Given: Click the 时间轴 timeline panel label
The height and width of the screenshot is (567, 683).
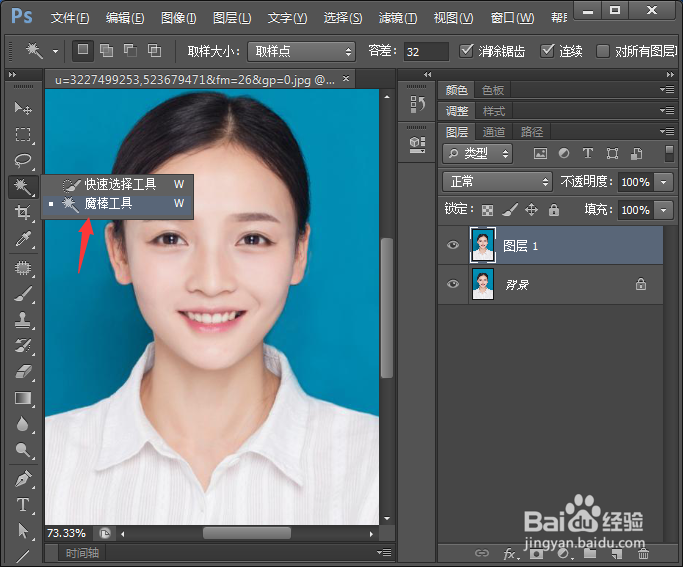Looking at the screenshot, I should 82,553.
